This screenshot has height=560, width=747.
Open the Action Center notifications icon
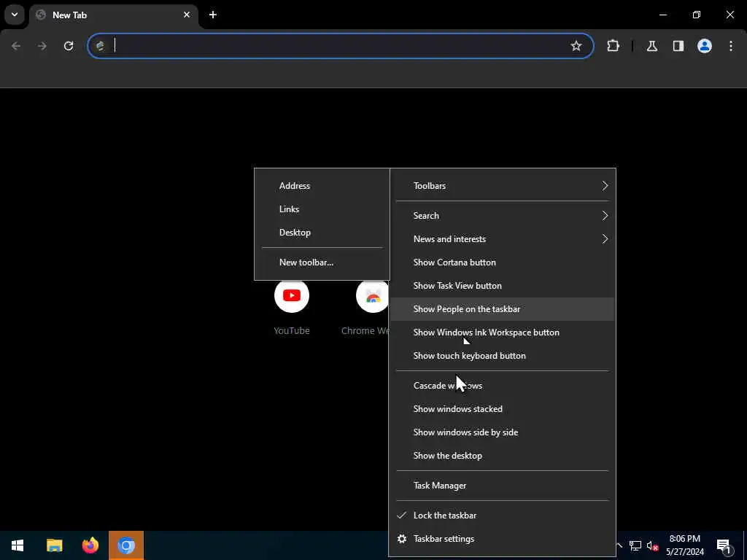(x=724, y=545)
